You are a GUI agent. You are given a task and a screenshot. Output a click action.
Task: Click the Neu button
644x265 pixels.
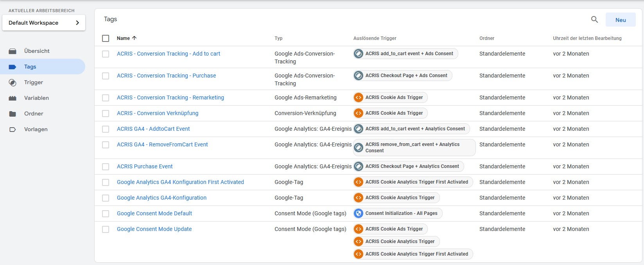[x=621, y=20]
